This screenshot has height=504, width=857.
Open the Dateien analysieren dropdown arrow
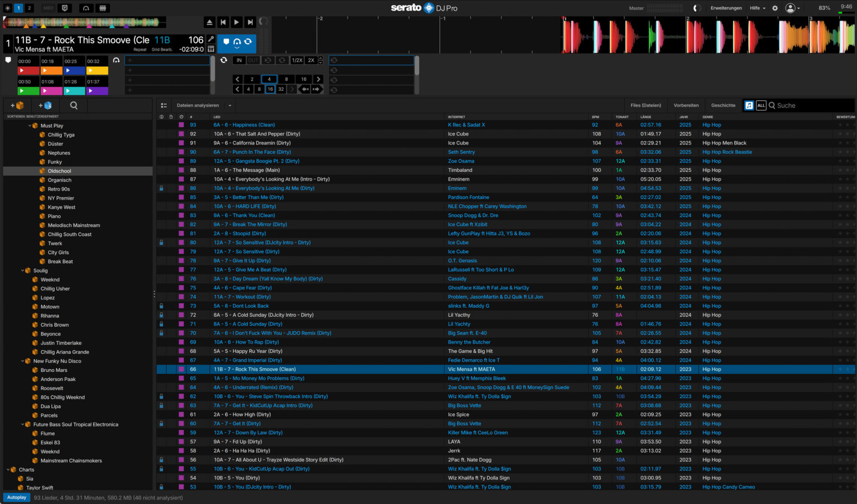pos(229,105)
